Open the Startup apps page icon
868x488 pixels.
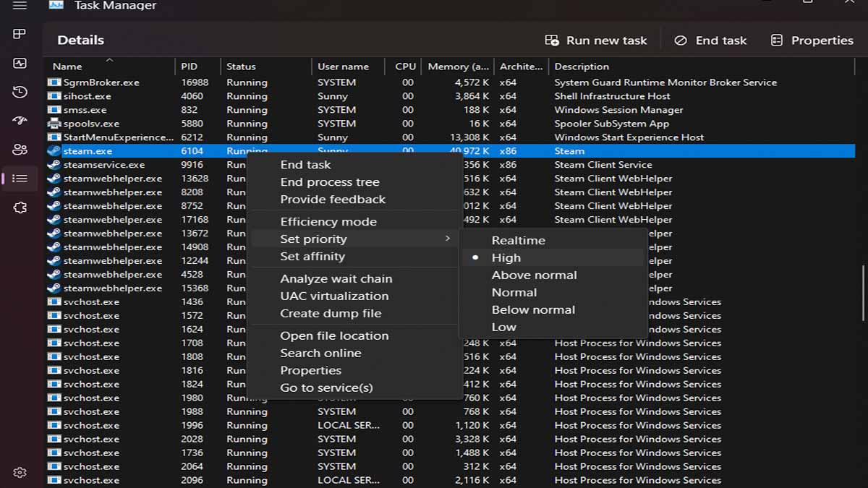click(x=19, y=121)
